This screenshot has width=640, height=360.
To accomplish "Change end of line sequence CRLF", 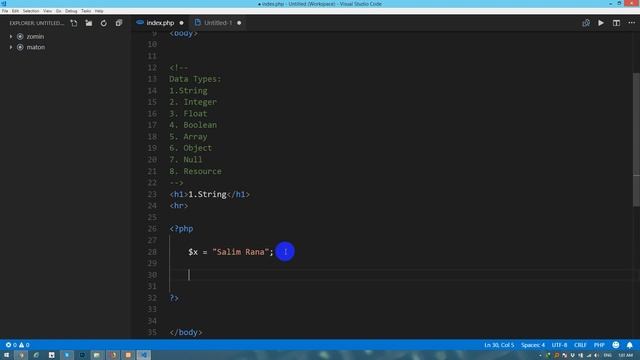I will tap(580, 345).
